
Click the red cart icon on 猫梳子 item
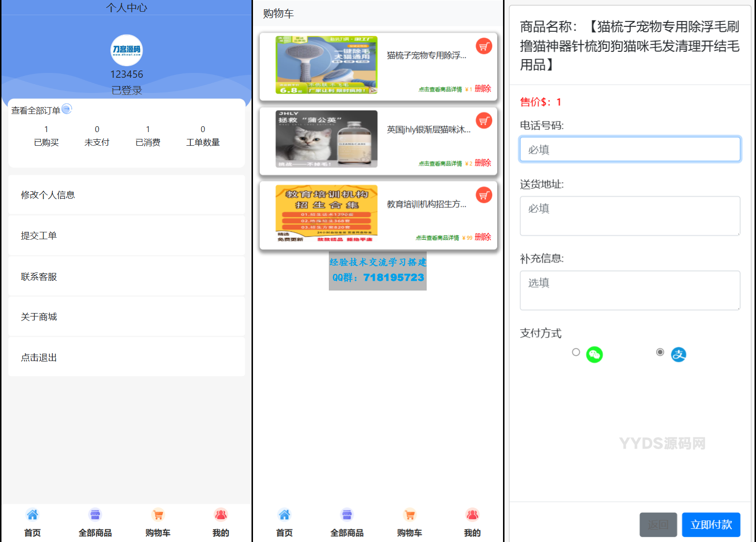click(483, 46)
